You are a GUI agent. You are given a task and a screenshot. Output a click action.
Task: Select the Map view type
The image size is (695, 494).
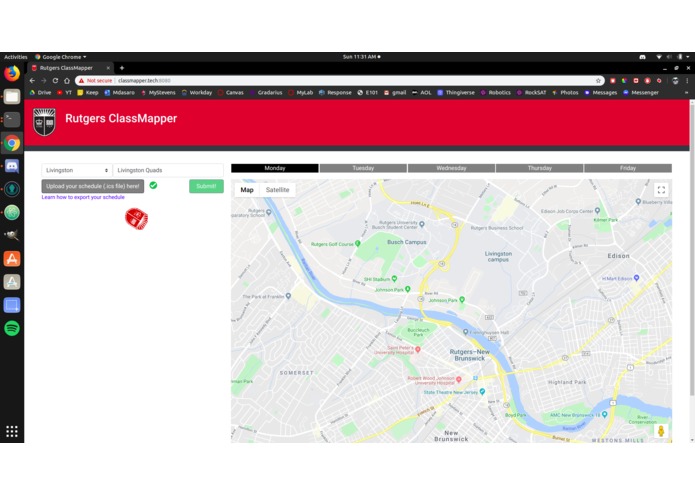pos(247,190)
